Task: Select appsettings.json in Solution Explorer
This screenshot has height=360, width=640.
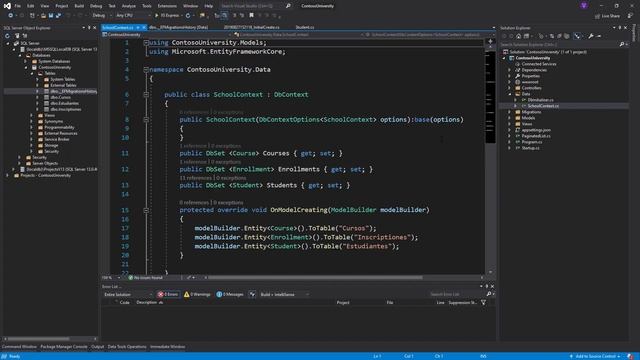Action: (x=536, y=130)
